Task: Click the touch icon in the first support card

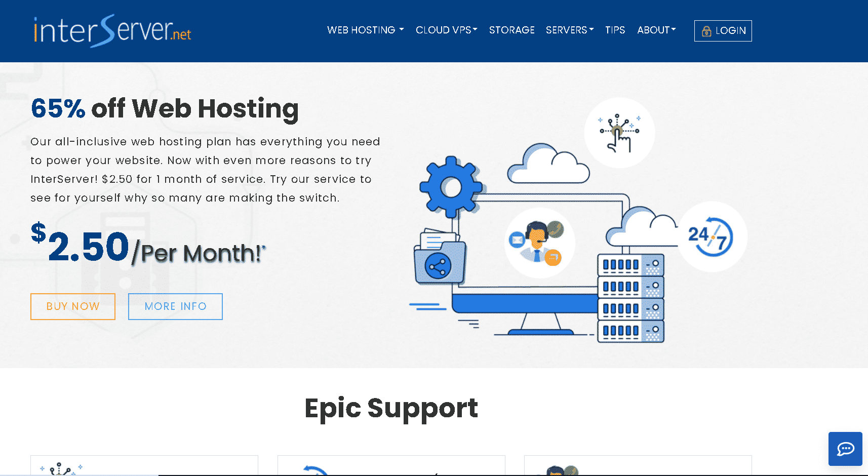Action: pos(61,469)
